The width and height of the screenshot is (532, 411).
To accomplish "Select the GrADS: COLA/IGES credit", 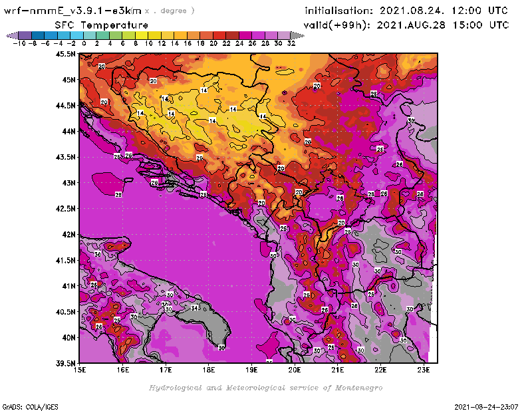I will (30, 407).
